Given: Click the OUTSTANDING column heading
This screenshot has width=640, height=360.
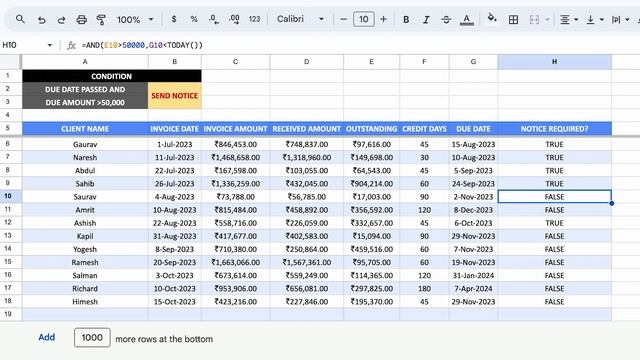Looking at the screenshot, I should point(371,129).
